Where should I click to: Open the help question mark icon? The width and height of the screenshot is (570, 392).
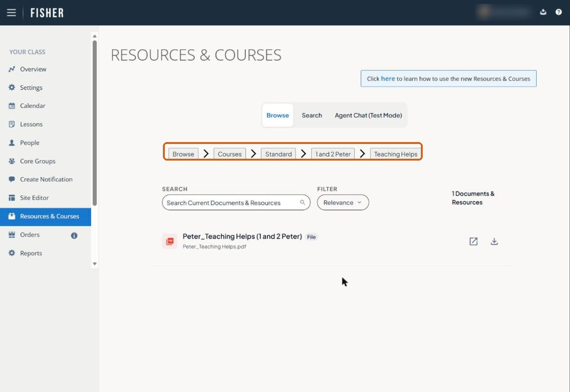559,12
